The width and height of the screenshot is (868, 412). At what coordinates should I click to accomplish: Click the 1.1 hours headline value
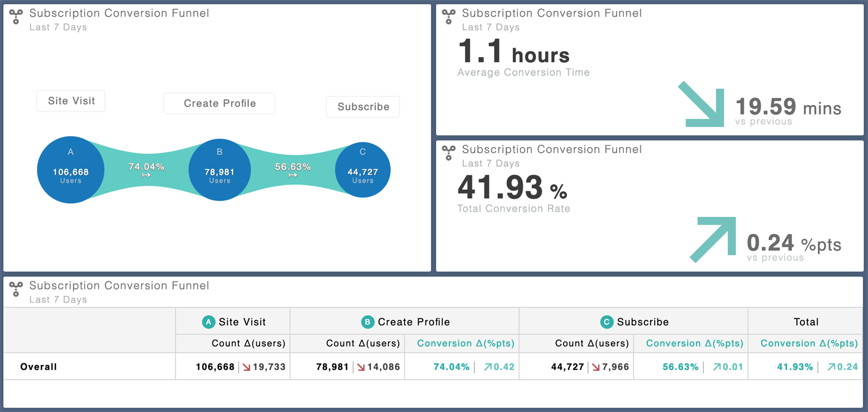(514, 51)
